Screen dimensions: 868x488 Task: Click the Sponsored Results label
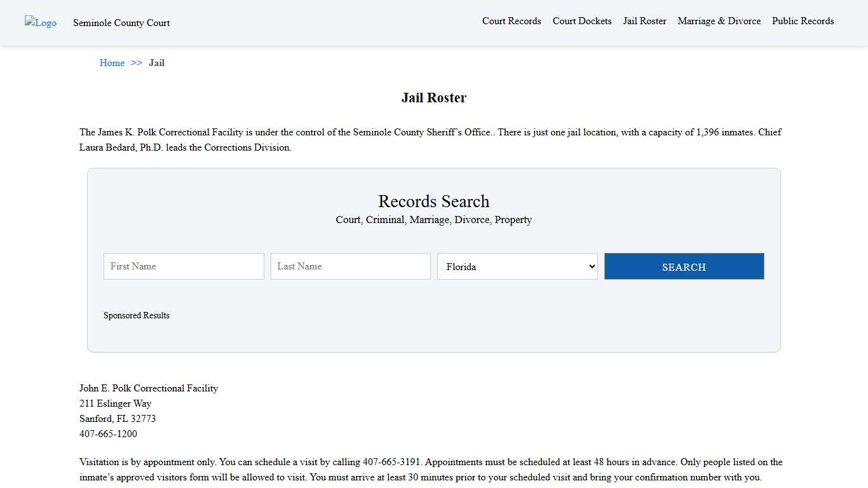(137, 315)
